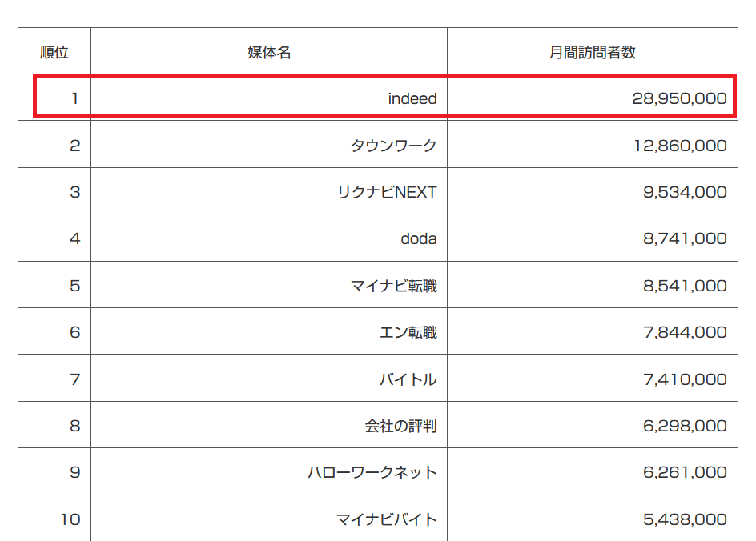The image size is (756, 541).
Task: Select the マイナビ転職 cell
Action: [269, 285]
